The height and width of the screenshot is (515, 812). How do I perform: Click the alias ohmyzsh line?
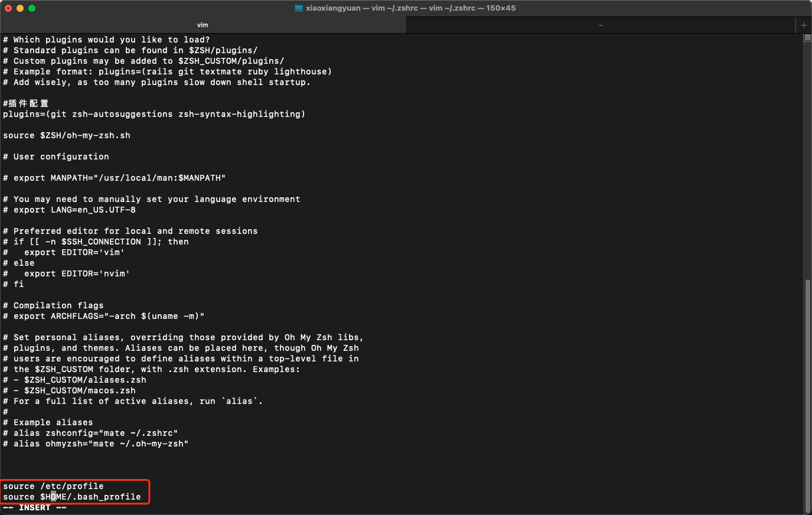(x=96, y=444)
